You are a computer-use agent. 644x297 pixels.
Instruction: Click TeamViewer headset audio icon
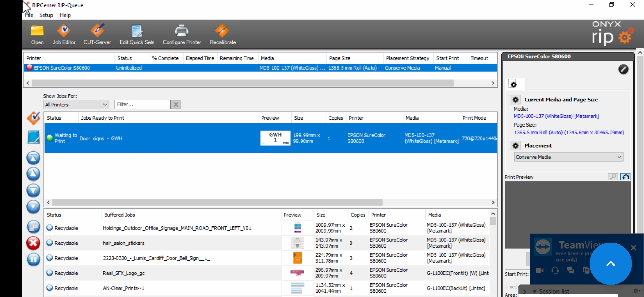pyautogui.click(x=555, y=270)
